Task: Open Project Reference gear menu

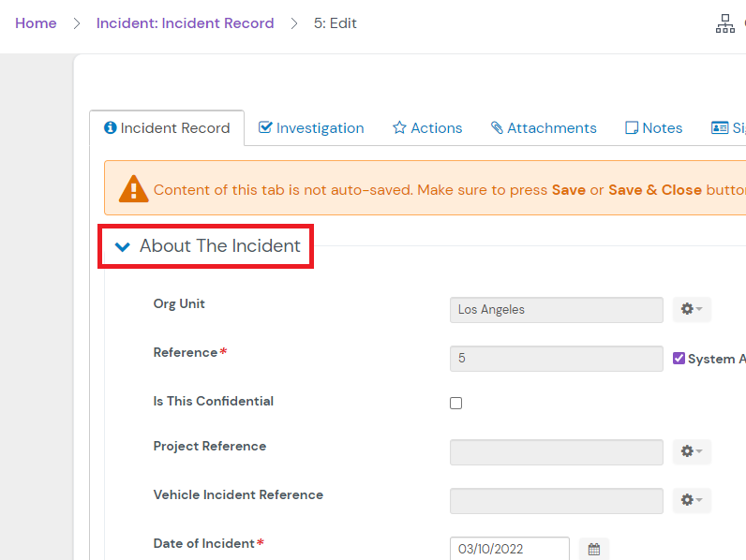Action: (x=691, y=451)
